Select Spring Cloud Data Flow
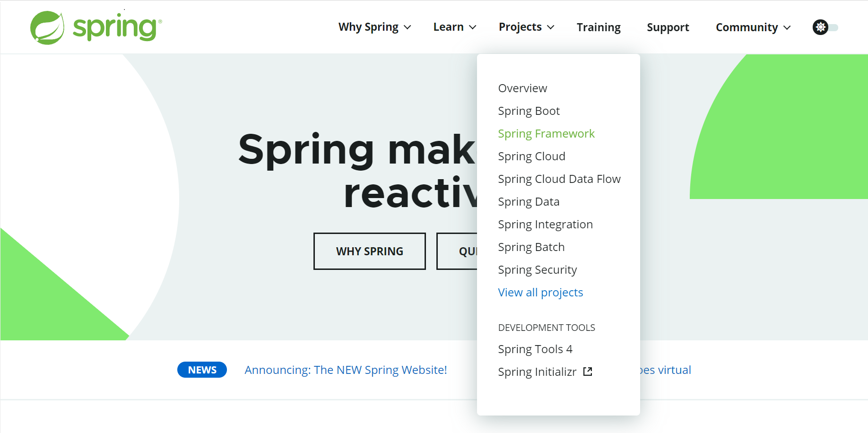The width and height of the screenshot is (868, 433). (559, 179)
